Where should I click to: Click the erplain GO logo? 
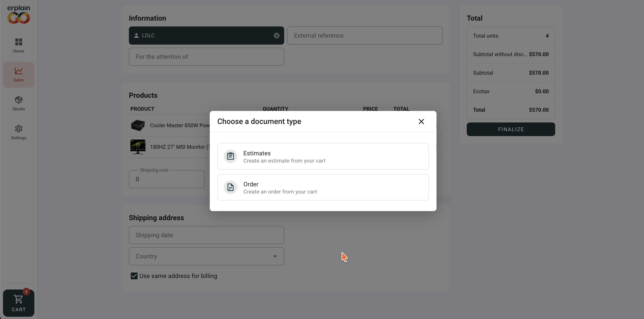click(19, 15)
